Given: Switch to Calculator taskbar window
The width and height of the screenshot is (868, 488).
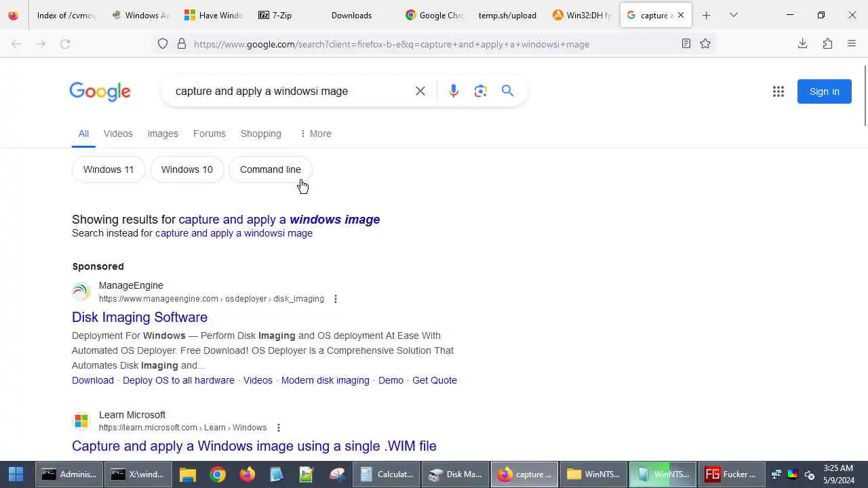Looking at the screenshot, I should pyautogui.click(x=387, y=474).
